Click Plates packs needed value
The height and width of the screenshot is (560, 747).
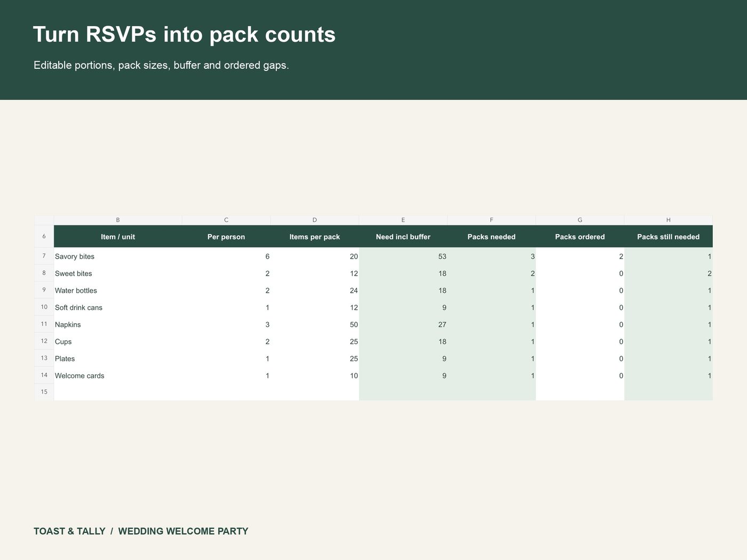491,359
